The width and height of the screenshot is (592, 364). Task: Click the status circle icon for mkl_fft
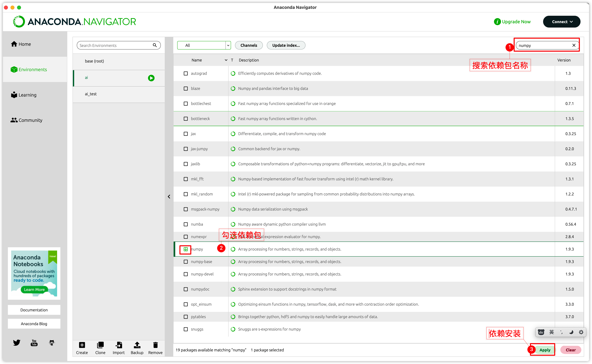[233, 179]
